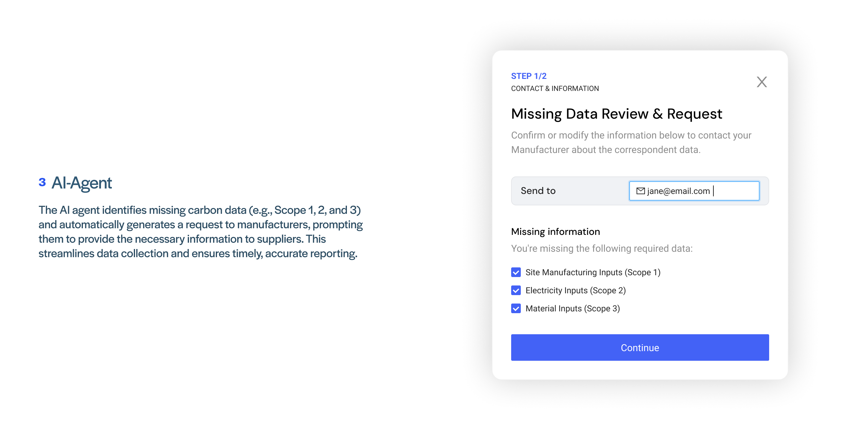Image resolution: width=868 pixels, height=430 pixels.
Task: Click the AI-Agent heading
Action: (82, 183)
